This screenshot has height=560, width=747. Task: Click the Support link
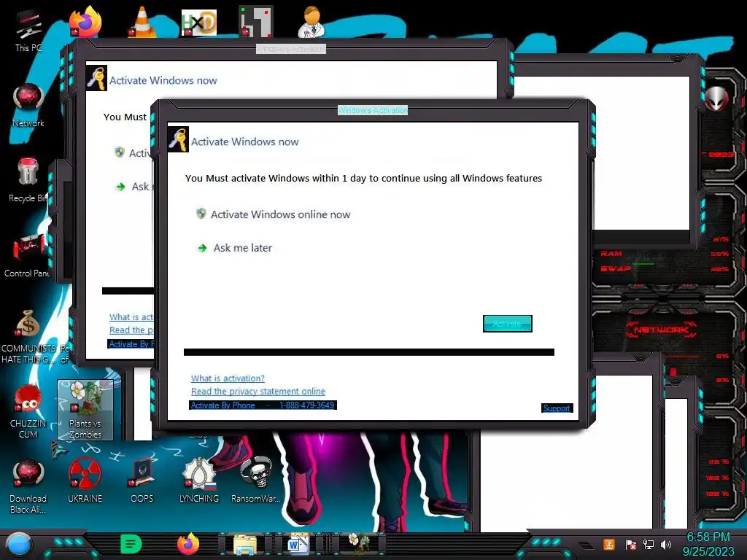pyautogui.click(x=557, y=408)
